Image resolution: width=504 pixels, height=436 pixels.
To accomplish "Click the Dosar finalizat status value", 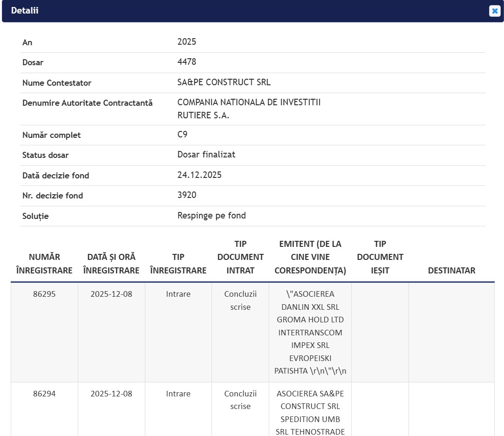I will click(206, 155).
